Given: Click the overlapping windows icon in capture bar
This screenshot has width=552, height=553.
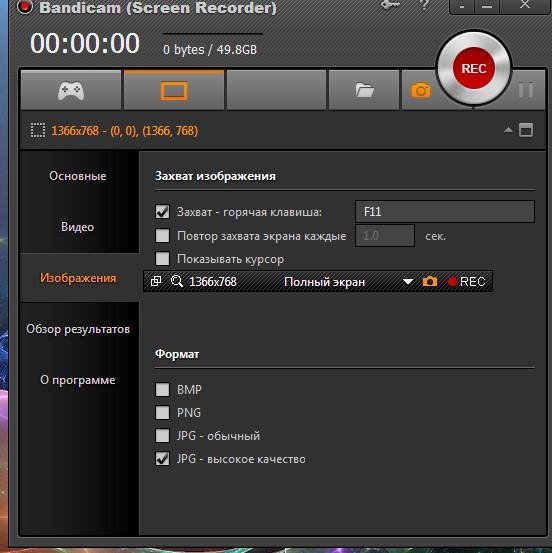Looking at the screenshot, I should 156,281.
